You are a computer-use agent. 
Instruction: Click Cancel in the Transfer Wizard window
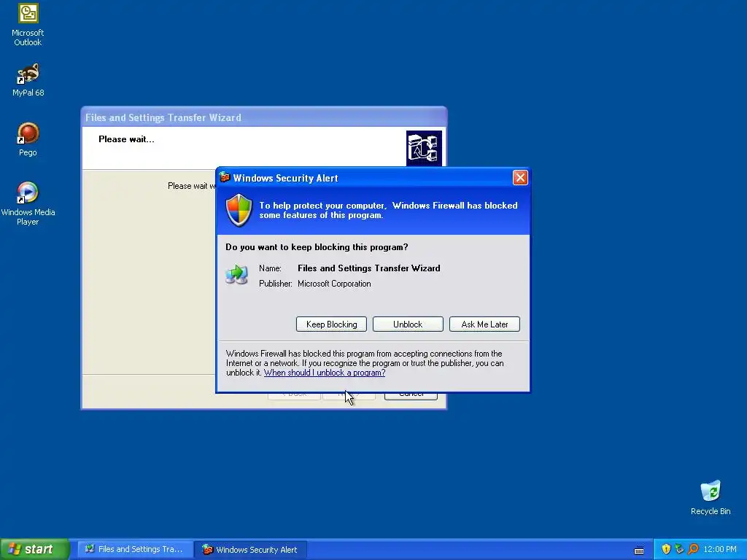coord(411,394)
